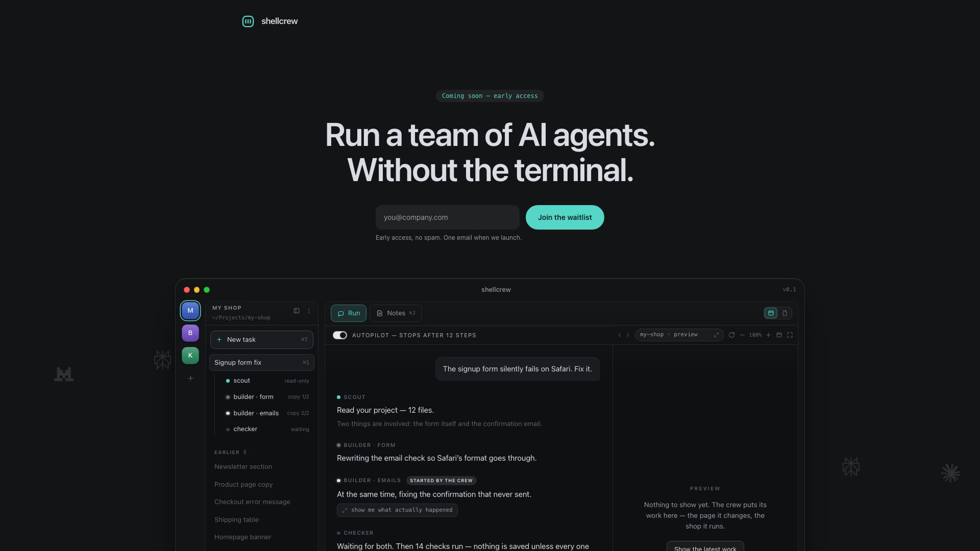This screenshot has width=980, height=551.
Task: Select the checker agent row
Action: click(x=267, y=429)
